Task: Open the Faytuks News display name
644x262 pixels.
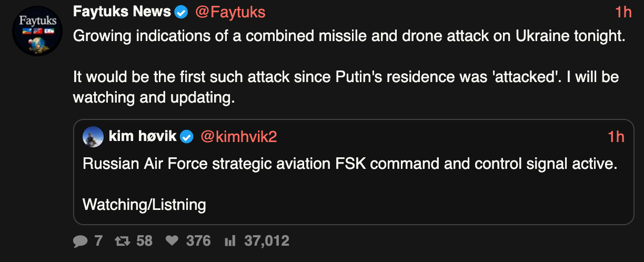Action: coord(122,11)
